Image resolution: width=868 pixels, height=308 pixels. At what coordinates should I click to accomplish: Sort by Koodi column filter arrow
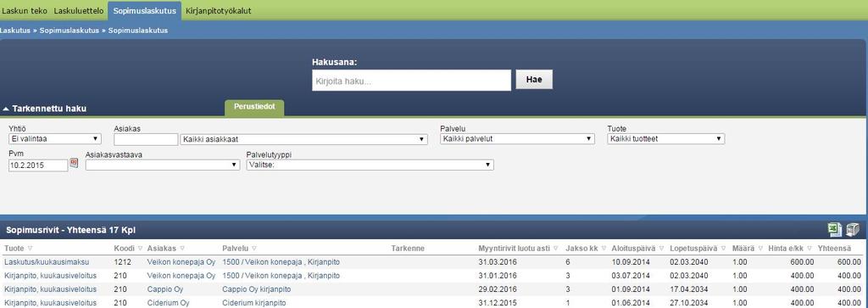(140, 248)
